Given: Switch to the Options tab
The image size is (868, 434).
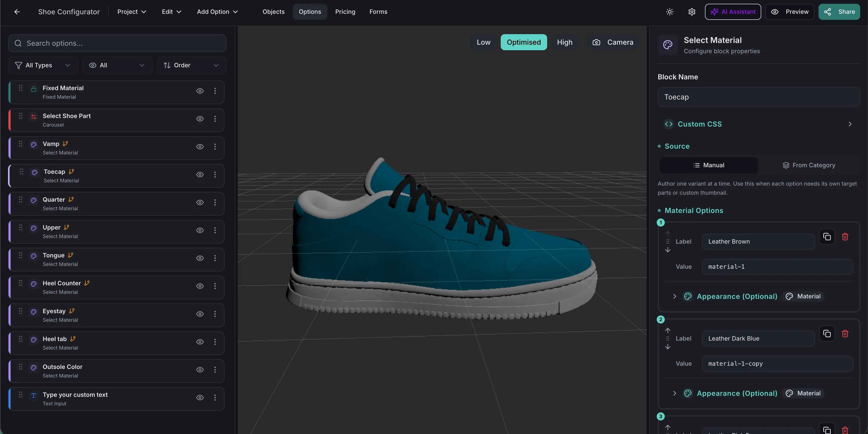Looking at the screenshot, I should pyautogui.click(x=310, y=12).
